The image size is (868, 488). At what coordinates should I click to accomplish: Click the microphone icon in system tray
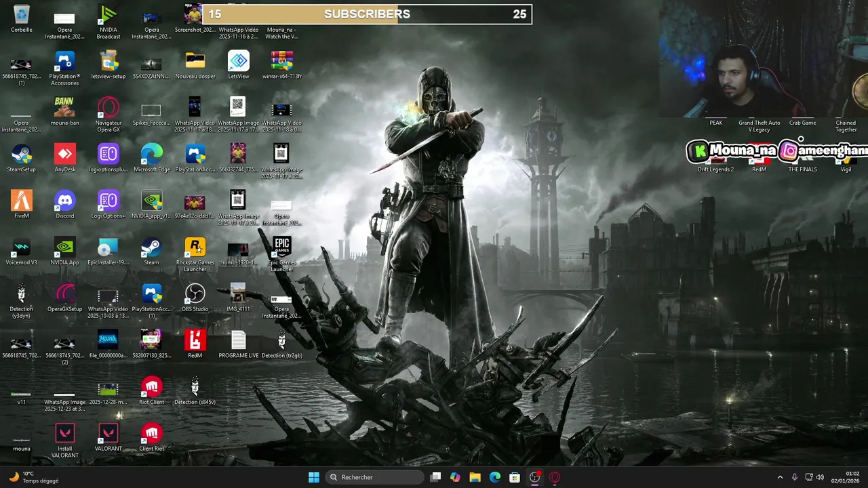pyautogui.click(x=795, y=477)
